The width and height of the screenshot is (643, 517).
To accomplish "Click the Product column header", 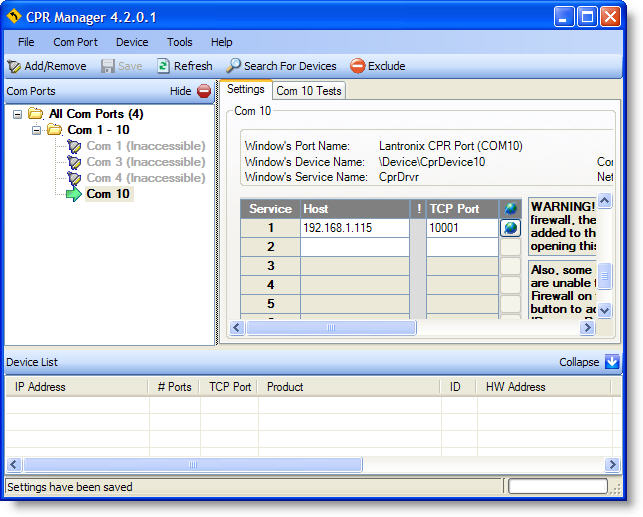I will pyautogui.click(x=349, y=387).
